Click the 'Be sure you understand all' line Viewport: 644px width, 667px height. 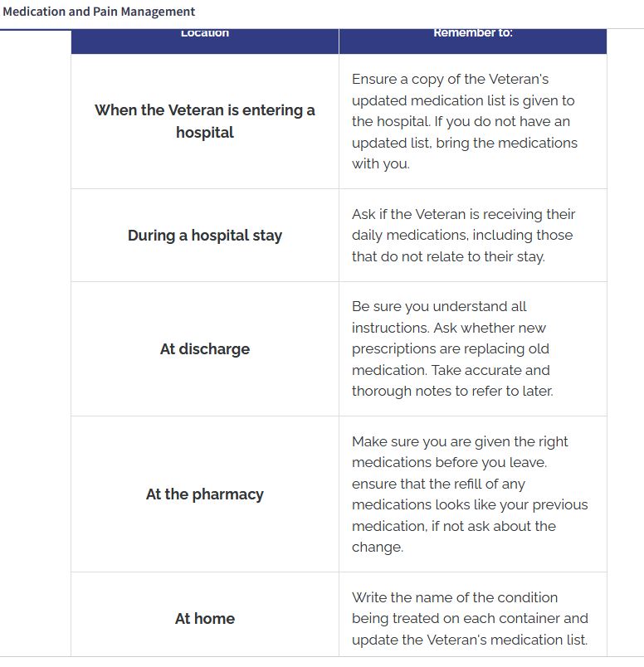[439, 307]
